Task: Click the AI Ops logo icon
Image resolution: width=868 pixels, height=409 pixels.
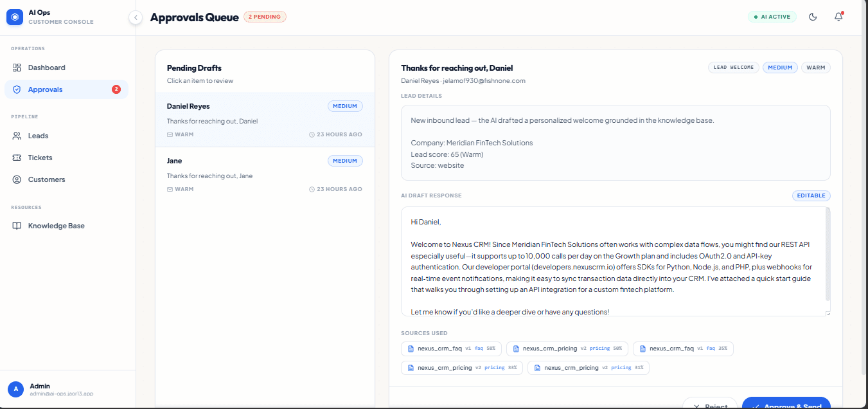Action: click(15, 17)
